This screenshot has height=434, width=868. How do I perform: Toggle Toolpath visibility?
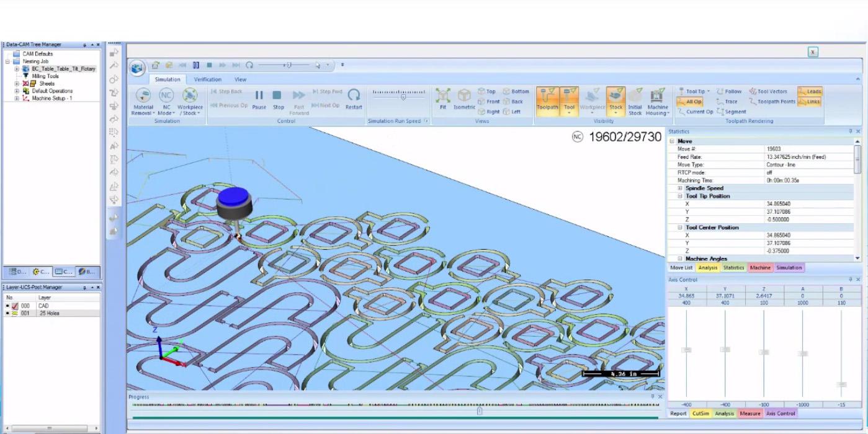(x=547, y=100)
